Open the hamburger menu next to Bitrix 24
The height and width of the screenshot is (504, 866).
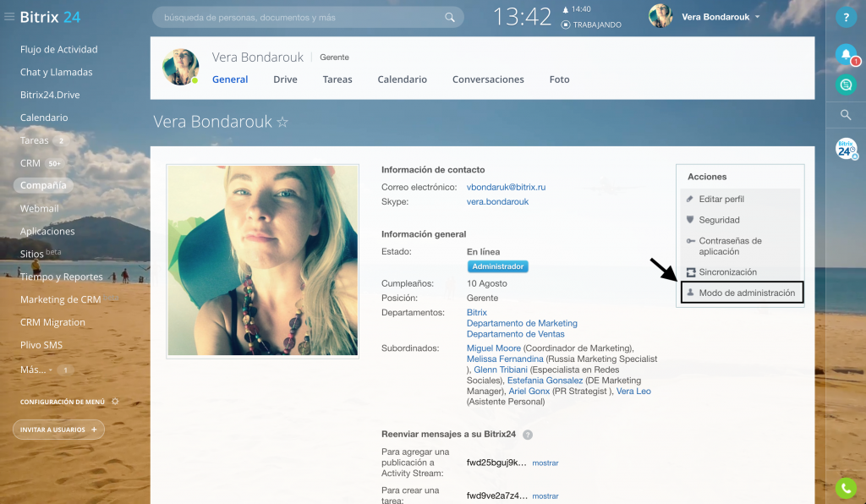coord(8,17)
